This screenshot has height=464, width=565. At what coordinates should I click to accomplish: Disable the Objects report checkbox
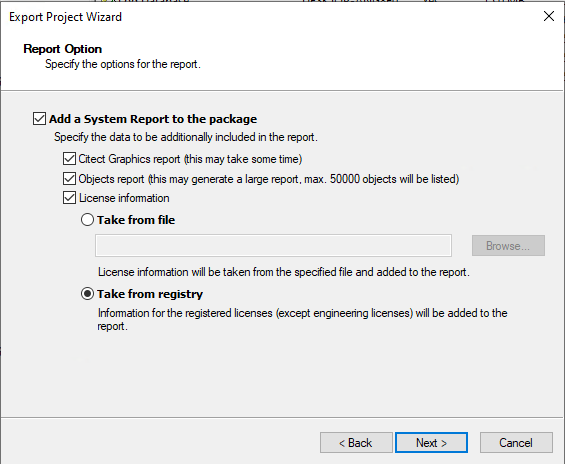coord(69,179)
